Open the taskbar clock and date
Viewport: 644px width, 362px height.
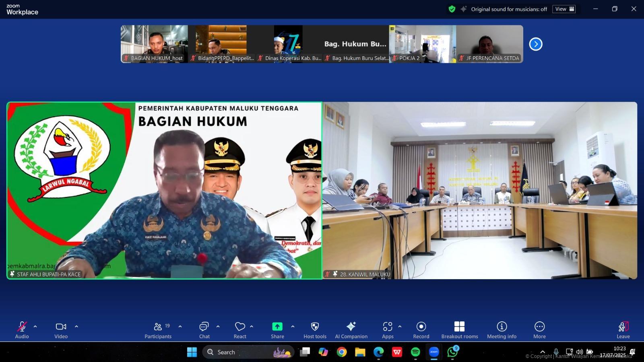[613, 352]
